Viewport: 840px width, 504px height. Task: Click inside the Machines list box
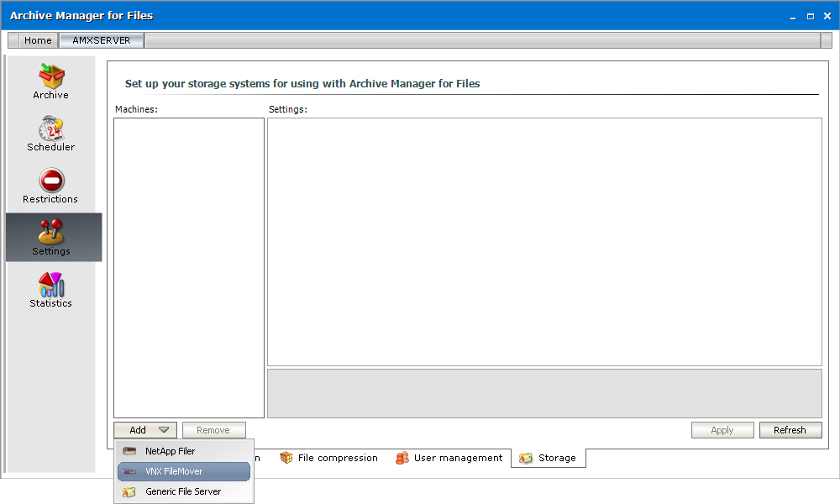pyautogui.click(x=189, y=268)
